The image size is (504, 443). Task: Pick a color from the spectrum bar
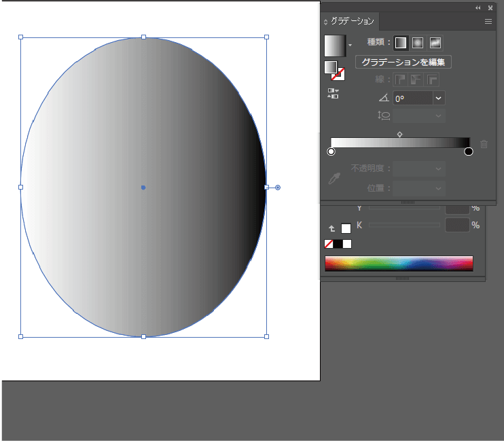[x=399, y=264]
